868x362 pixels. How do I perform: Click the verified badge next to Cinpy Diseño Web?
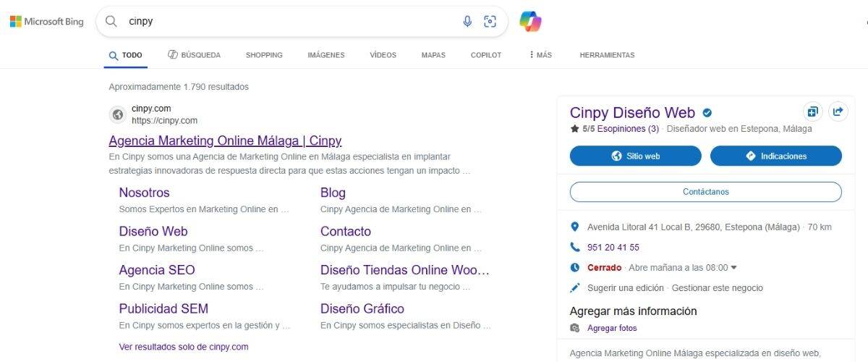[707, 113]
